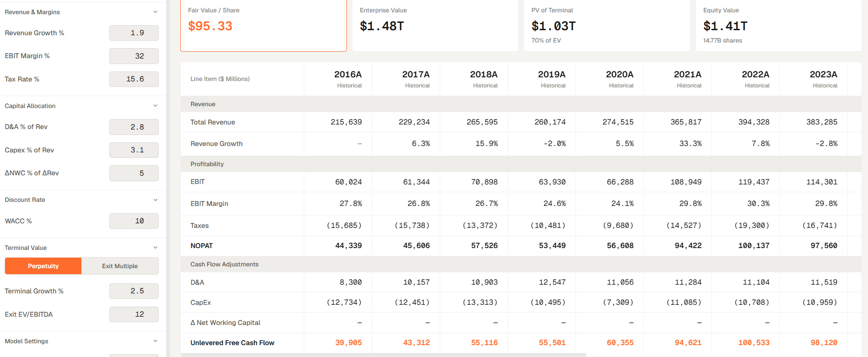Viewport: 868px width, 357px height.
Task: Click the CapEx row label
Action: pos(201,303)
